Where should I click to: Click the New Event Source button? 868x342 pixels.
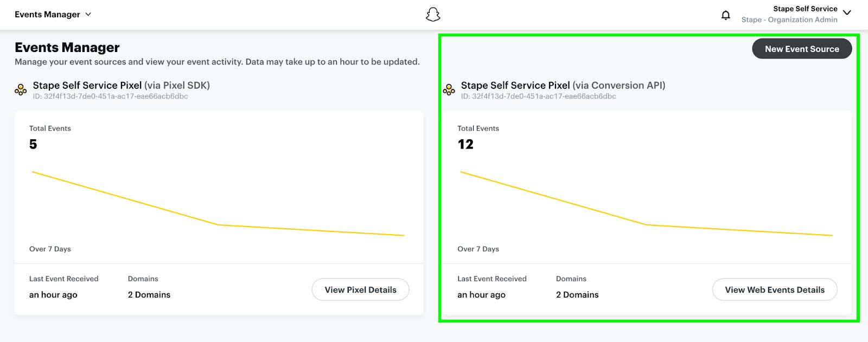802,49
